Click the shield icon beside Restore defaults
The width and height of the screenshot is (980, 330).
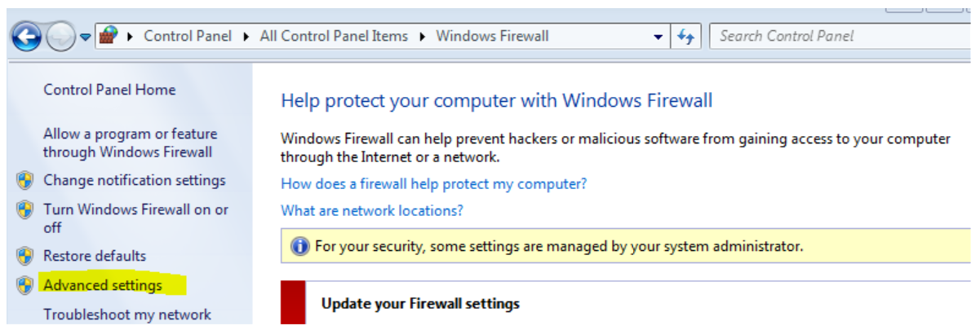coord(25,256)
